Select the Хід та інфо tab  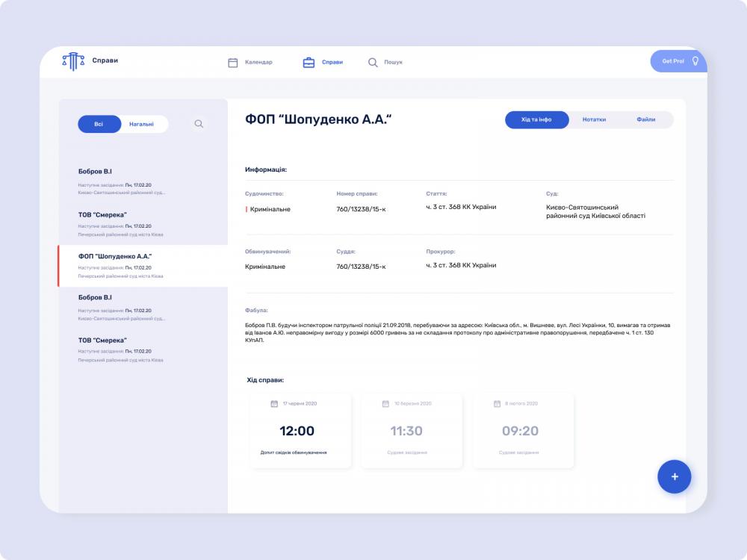tap(536, 119)
